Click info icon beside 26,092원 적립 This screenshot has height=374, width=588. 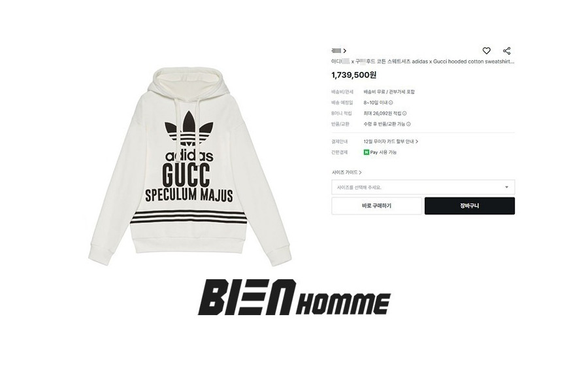click(404, 113)
